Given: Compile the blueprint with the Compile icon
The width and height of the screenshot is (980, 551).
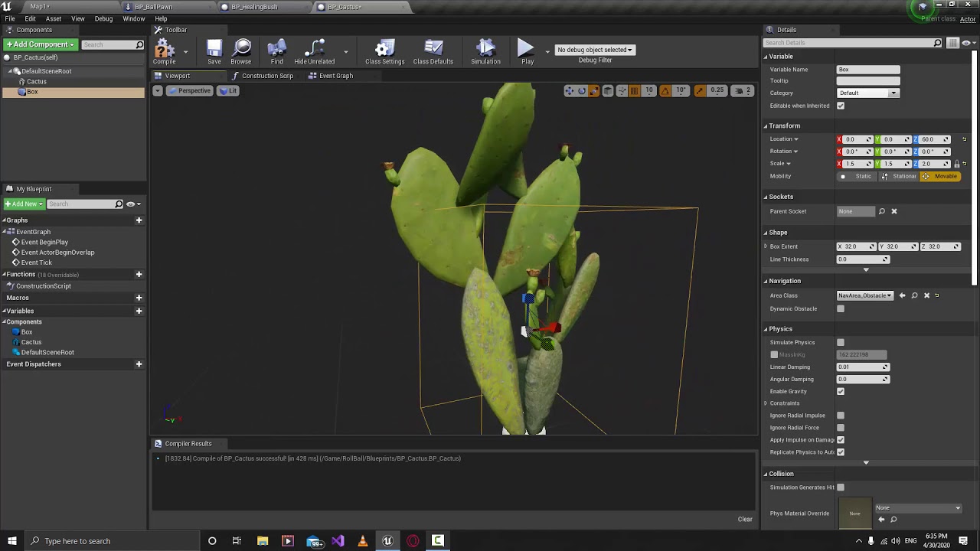Looking at the screenshot, I should (164, 51).
